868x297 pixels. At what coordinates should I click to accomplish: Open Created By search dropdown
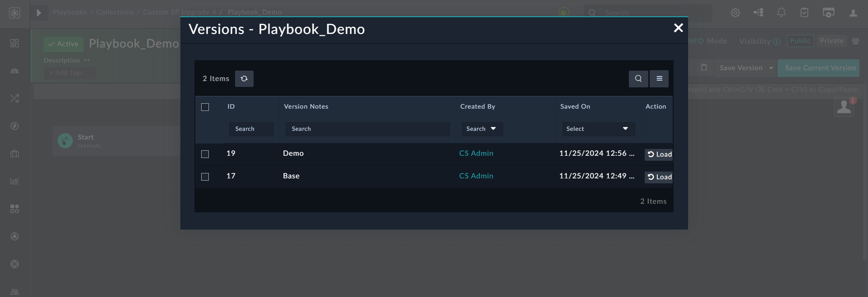[482, 129]
